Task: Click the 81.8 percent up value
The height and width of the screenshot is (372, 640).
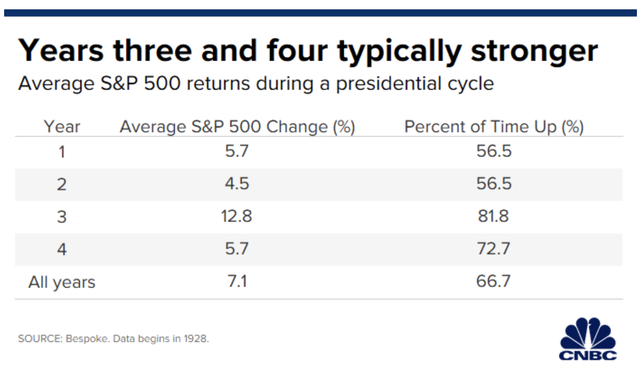Action: click(x=493, y=216)
